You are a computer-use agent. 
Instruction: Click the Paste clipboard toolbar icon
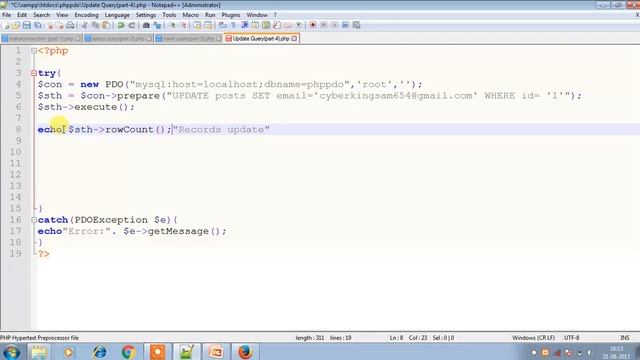107,25
